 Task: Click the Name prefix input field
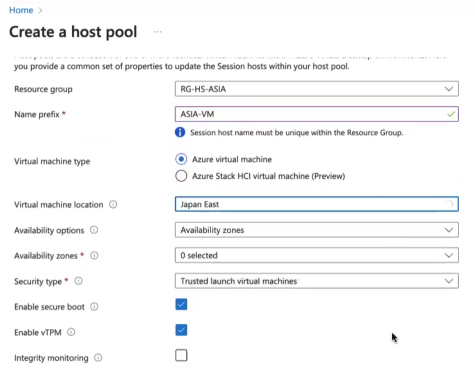tap(316, 114)
